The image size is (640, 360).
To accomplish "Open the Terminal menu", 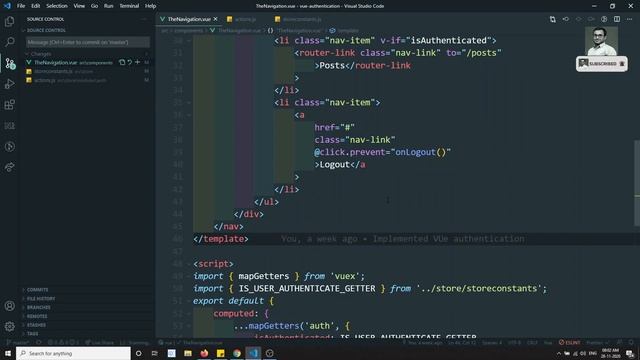I will tap(129, 6).
